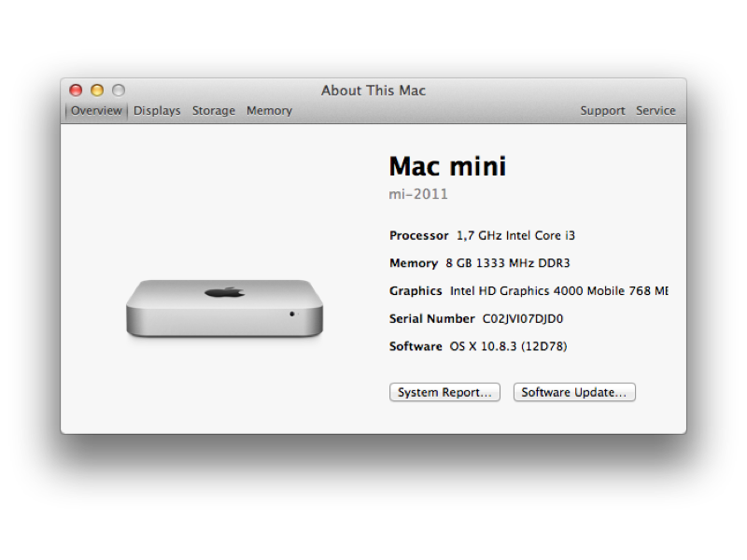This screenshot has width=747, height=560.
Task: Switch to the Displays tab
Action: [157, 110]
